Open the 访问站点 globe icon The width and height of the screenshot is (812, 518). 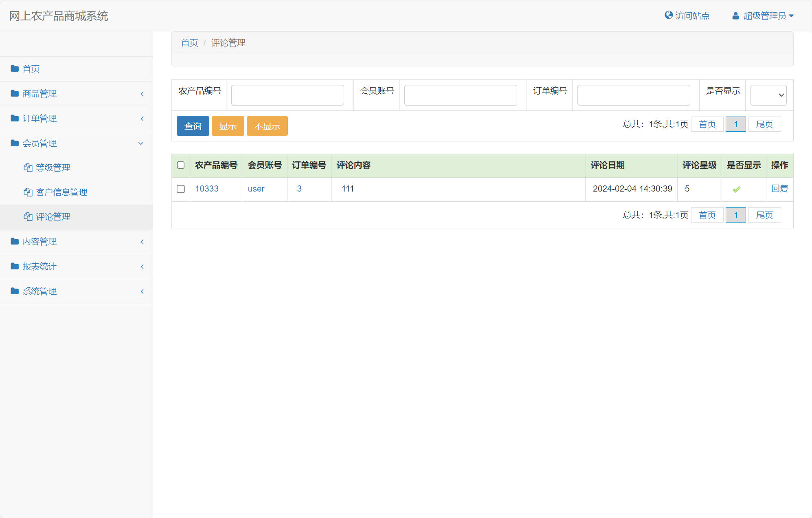(668, 15)
